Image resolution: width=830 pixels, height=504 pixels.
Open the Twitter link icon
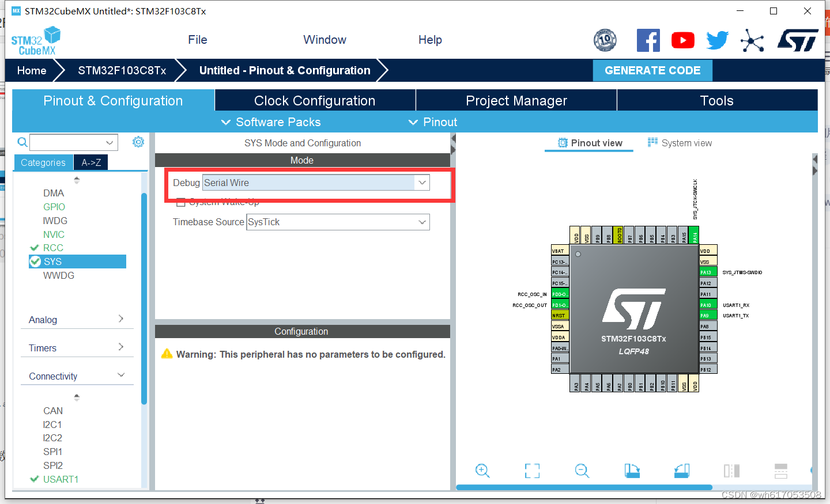tap(718, 40)
